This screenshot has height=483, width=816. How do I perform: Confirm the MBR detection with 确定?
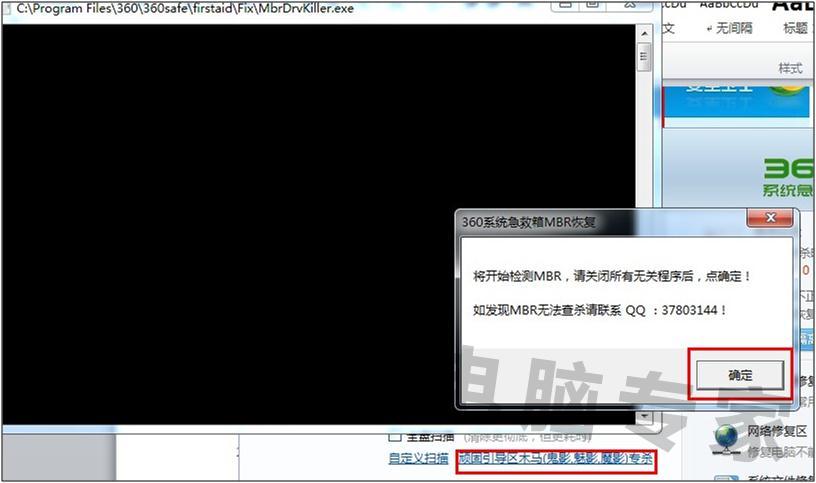click(740, 375)
